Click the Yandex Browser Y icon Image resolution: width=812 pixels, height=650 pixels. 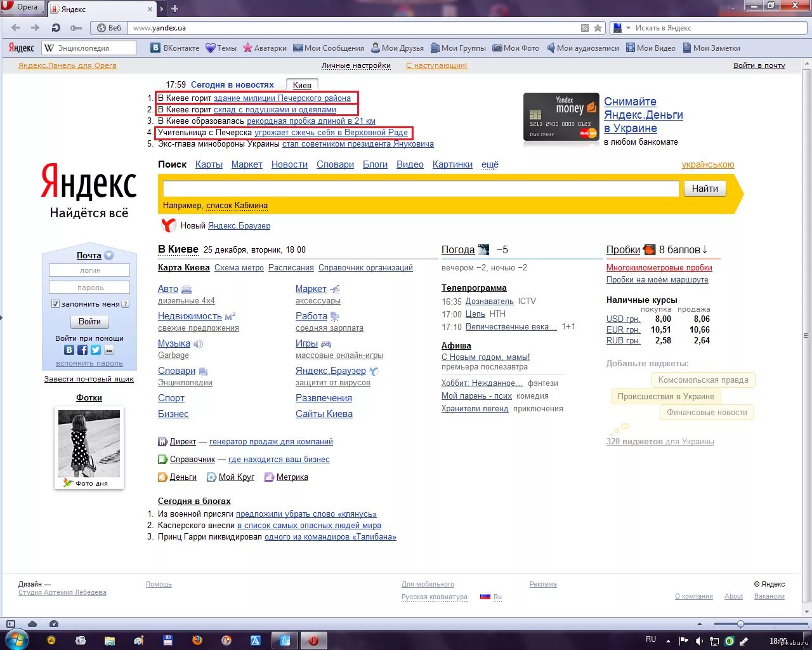pos(168,225)
